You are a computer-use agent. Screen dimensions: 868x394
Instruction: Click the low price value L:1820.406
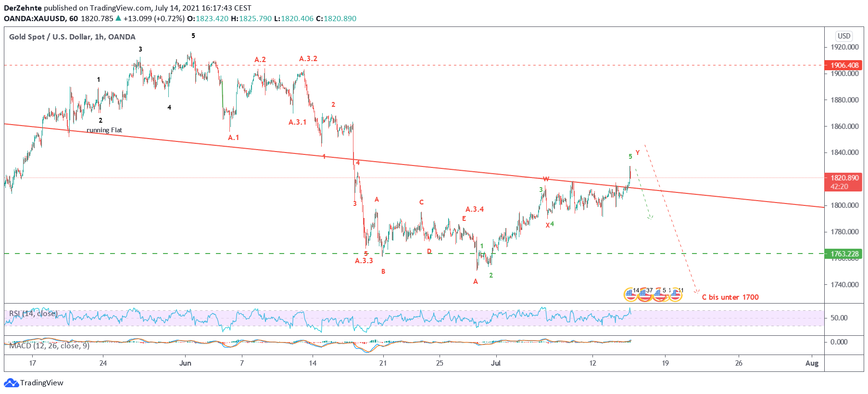[294, 18]
